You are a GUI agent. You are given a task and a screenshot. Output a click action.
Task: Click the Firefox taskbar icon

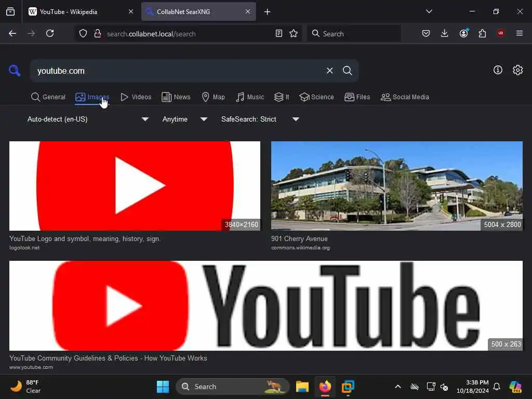click(x=325, y=387)
